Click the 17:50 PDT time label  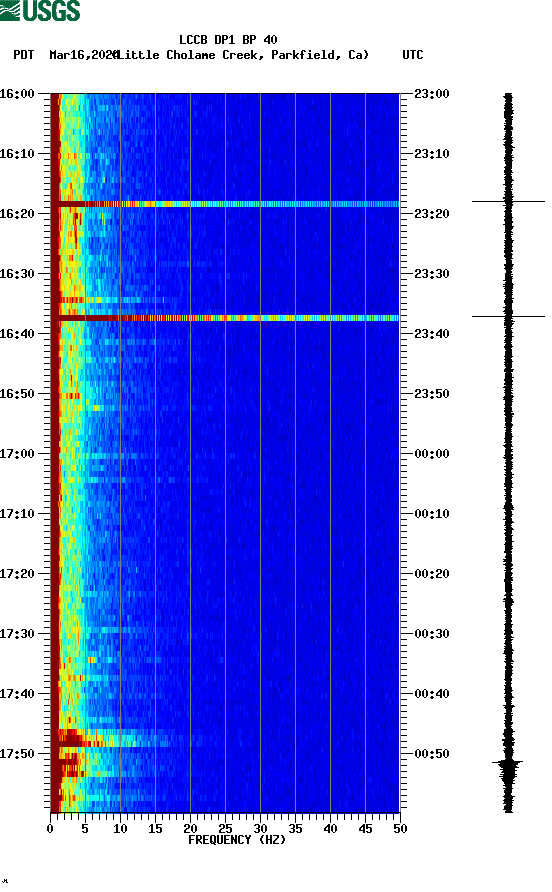tap(17, 754)
